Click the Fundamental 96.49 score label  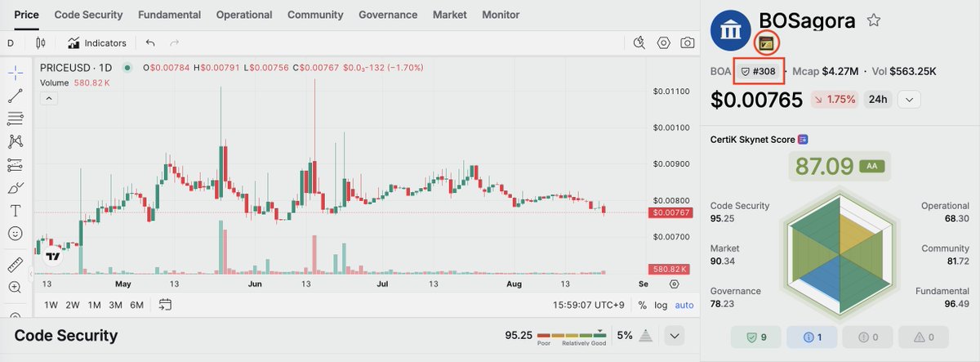point(942,297)
